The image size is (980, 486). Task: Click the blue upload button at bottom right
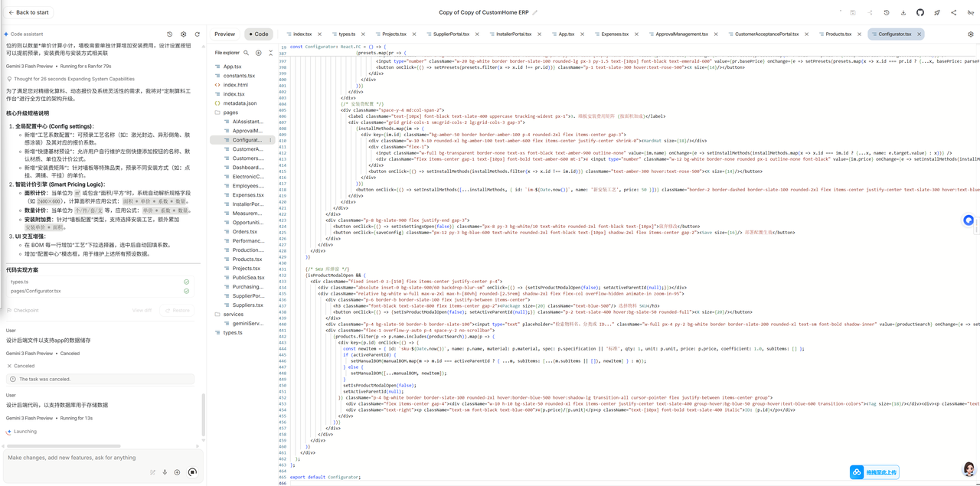[874, 472]
